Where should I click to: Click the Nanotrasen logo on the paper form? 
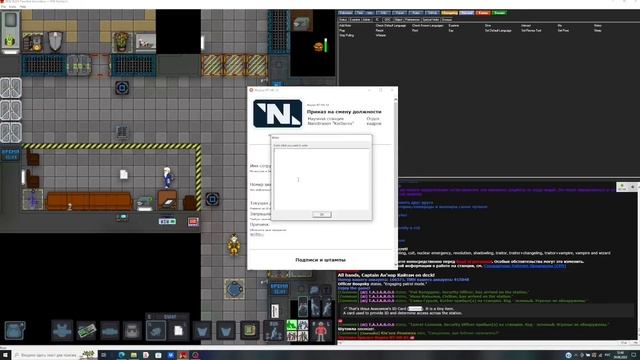[x=278, y=113]
